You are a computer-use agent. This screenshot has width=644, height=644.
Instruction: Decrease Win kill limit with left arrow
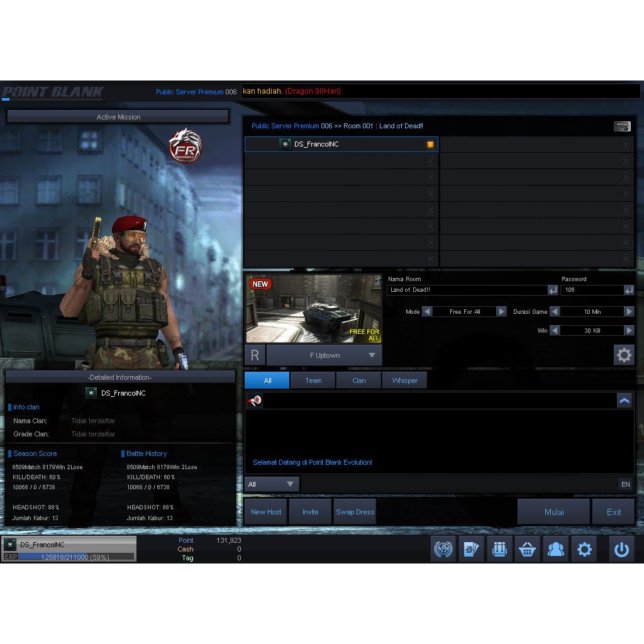coord(555,331)
